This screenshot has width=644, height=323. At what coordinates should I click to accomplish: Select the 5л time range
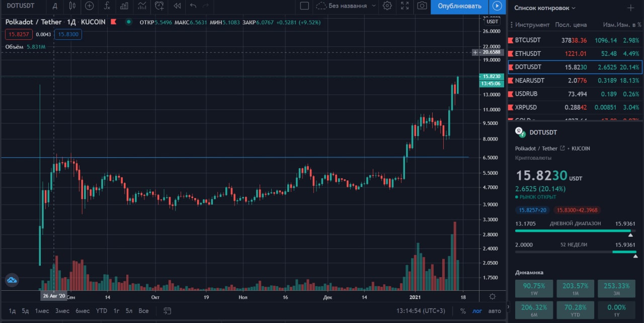(129, 311)
